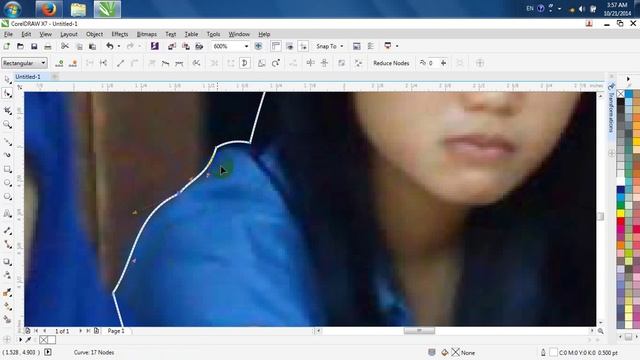Image resolution: width=640 pixels, height=360 pixels.
Task: Select the Untitled-1 document tab
Action: tap(28, 76)
